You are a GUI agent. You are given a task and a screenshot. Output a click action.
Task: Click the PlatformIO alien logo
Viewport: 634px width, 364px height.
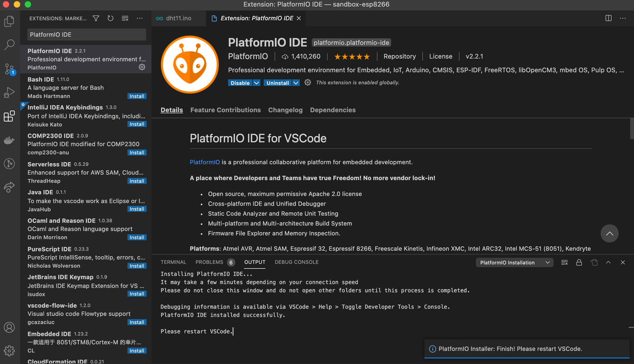(189, 64)
